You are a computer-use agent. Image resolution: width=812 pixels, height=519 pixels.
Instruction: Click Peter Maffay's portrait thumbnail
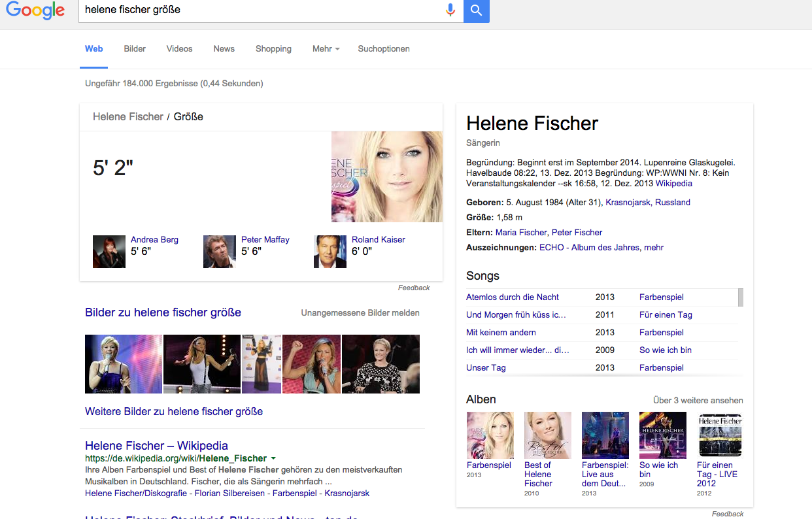tap(220, 252)
